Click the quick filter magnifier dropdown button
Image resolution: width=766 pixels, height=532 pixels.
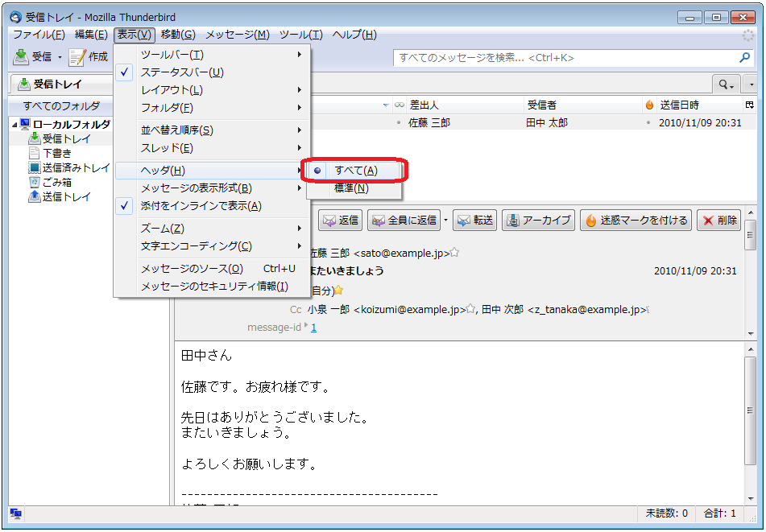point(727,85)
